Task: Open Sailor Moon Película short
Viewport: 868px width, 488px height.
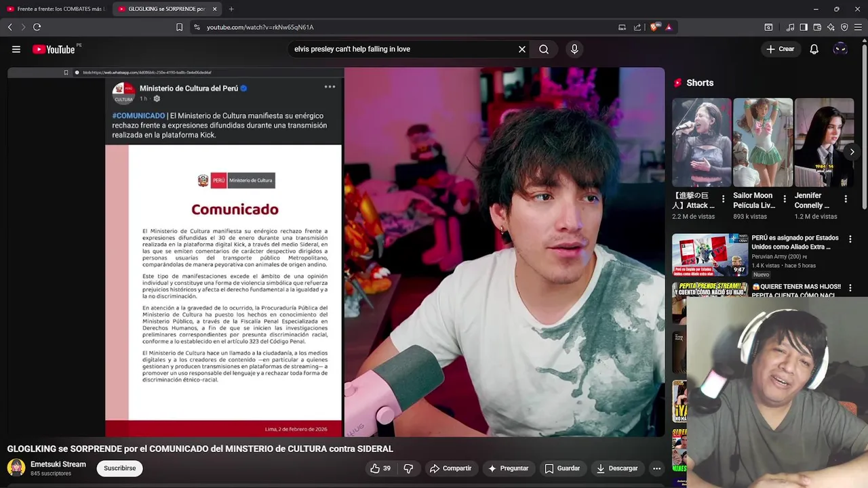Action: (762, 142)
